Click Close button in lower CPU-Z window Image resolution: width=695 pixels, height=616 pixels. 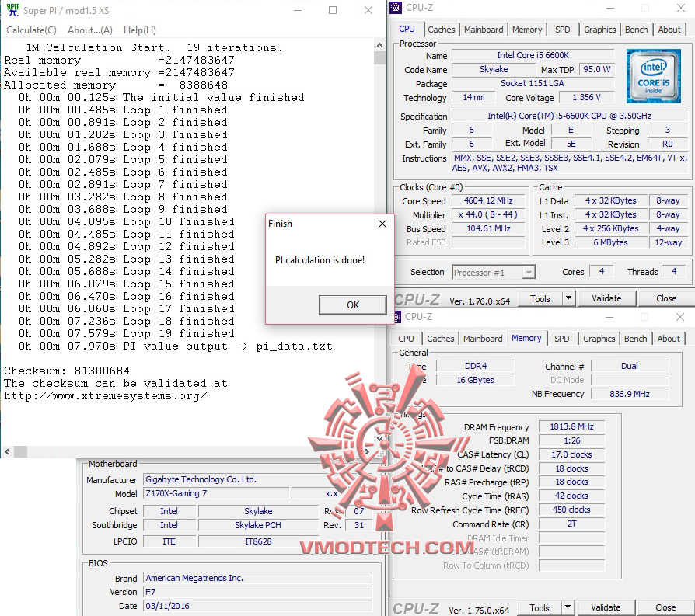665,608
